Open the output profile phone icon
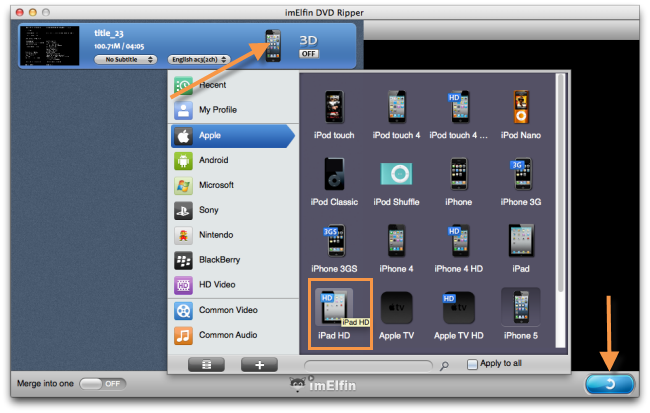This screenshot has width=650, height=413. [273, 46]
